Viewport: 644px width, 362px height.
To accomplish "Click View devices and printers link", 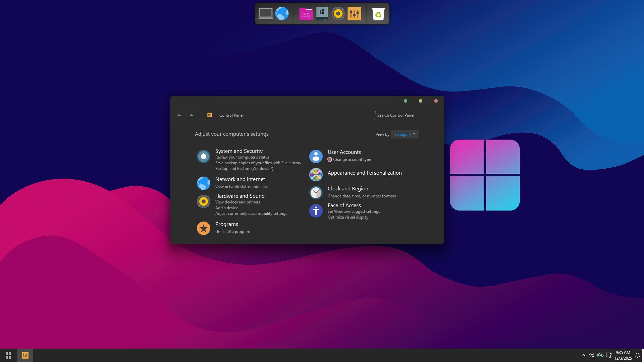I will [237, 202].
